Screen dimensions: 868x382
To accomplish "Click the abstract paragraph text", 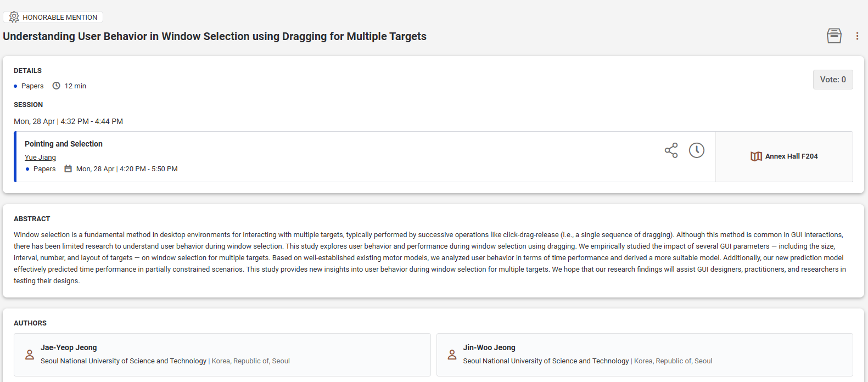I will point(428,257).
